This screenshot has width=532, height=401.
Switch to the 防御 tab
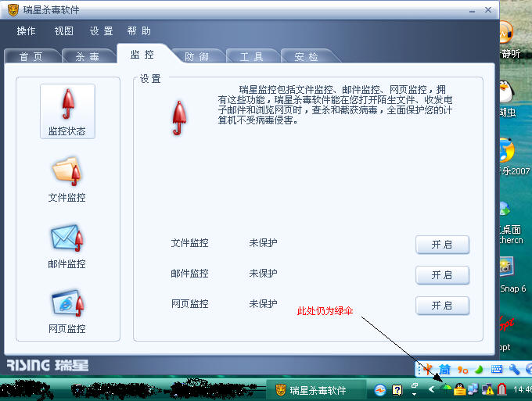click(197, 56)
